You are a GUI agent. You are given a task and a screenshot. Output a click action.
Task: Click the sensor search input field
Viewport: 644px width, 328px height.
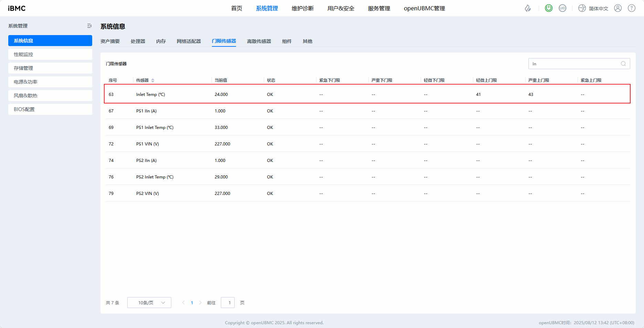(575, 64)
